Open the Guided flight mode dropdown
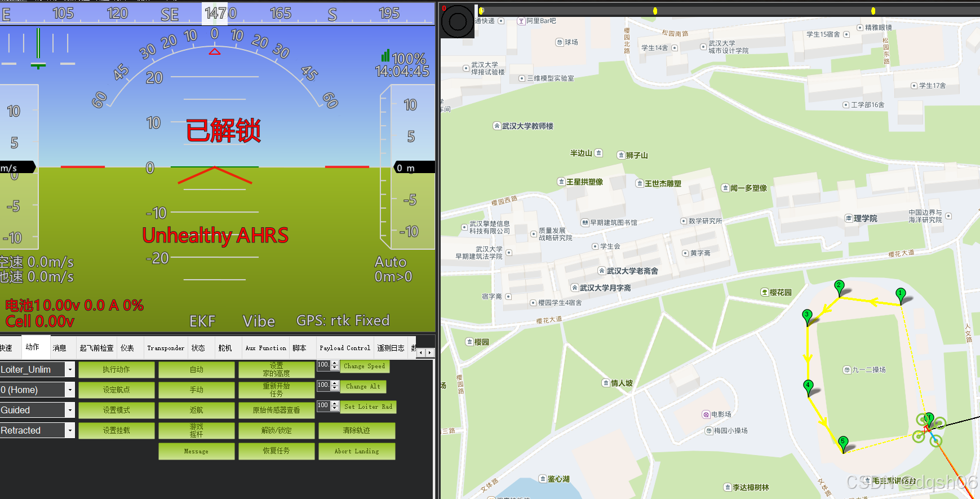 click(70, 410)
